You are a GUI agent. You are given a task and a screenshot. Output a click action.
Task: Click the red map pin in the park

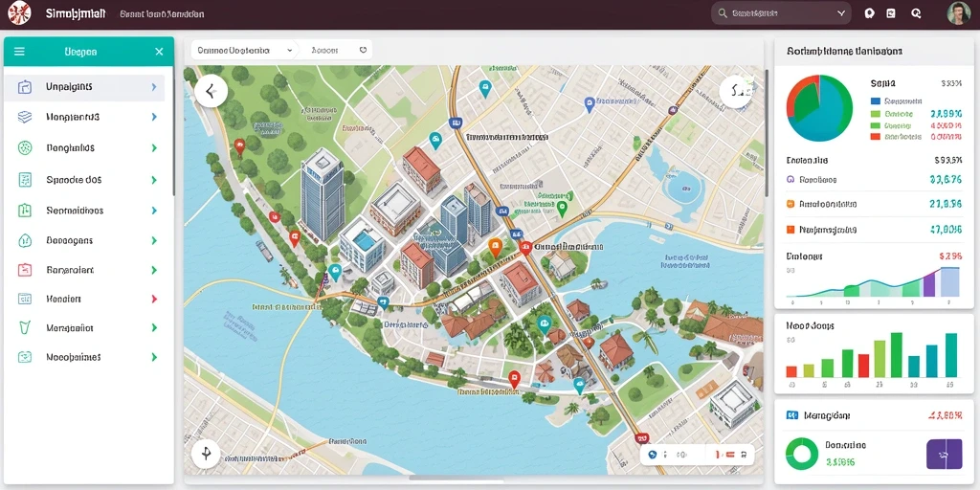click(x=238, y=146)
